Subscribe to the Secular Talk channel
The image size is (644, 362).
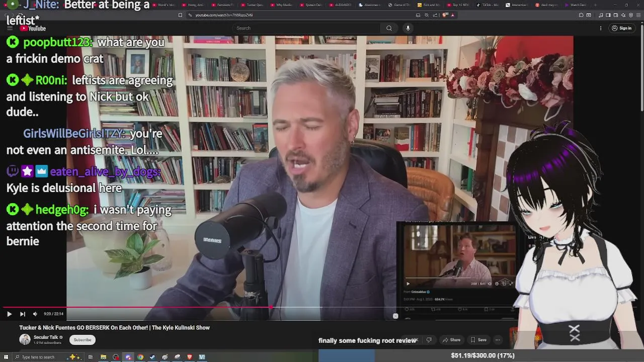click(x=83, y=340)
